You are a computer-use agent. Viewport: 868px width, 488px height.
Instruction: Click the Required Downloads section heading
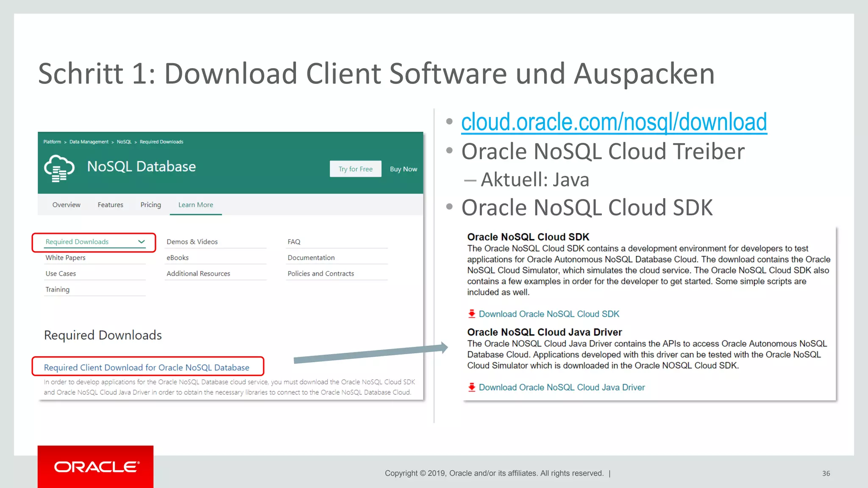pos(103,335)
